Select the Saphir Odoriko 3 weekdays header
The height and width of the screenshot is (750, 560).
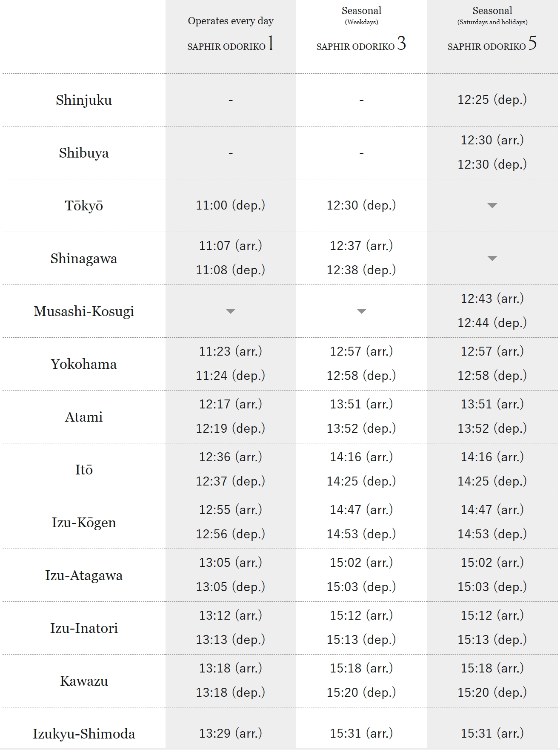[361, 30]
